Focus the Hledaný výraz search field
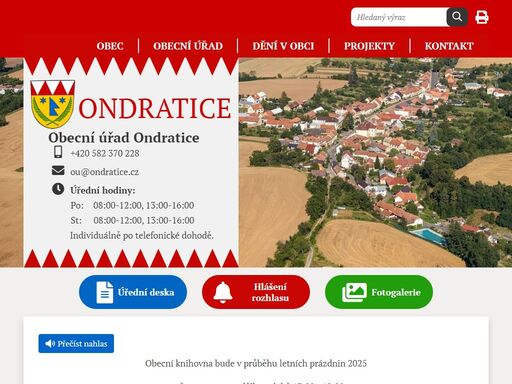512x384 pixels. coord(399,17)
